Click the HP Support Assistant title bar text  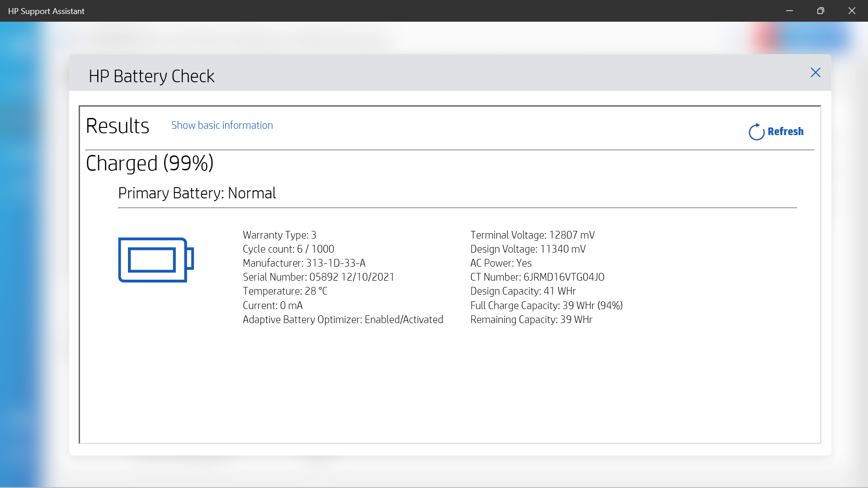click(46, 11)
